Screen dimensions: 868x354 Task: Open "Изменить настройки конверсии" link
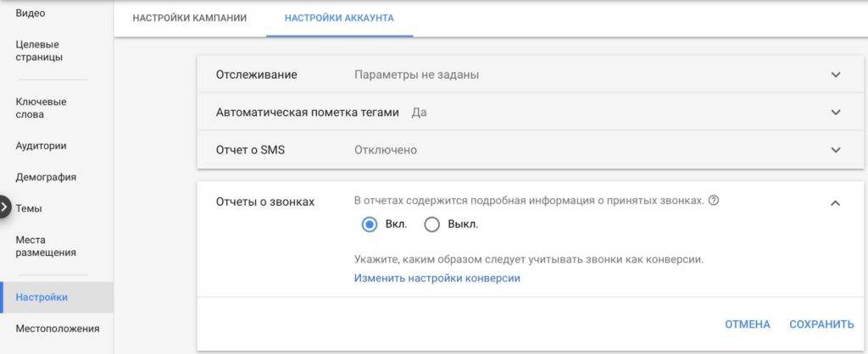[x=437, y=278]
